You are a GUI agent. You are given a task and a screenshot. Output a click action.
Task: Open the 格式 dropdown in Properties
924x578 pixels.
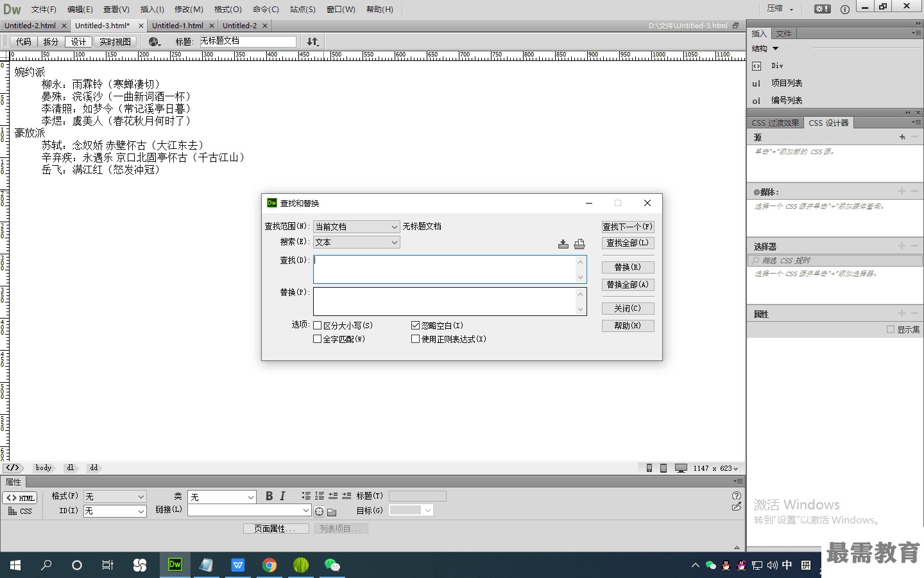115,496
